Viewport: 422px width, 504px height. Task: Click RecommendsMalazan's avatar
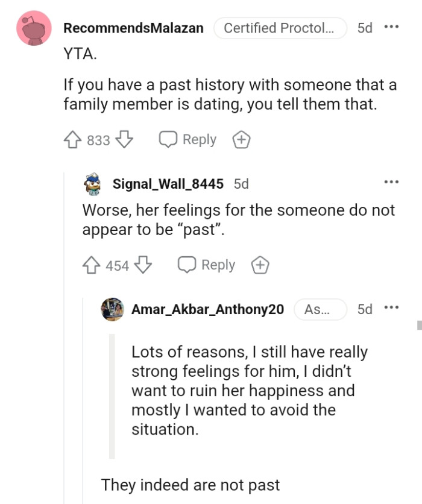(x=34, y=28)
